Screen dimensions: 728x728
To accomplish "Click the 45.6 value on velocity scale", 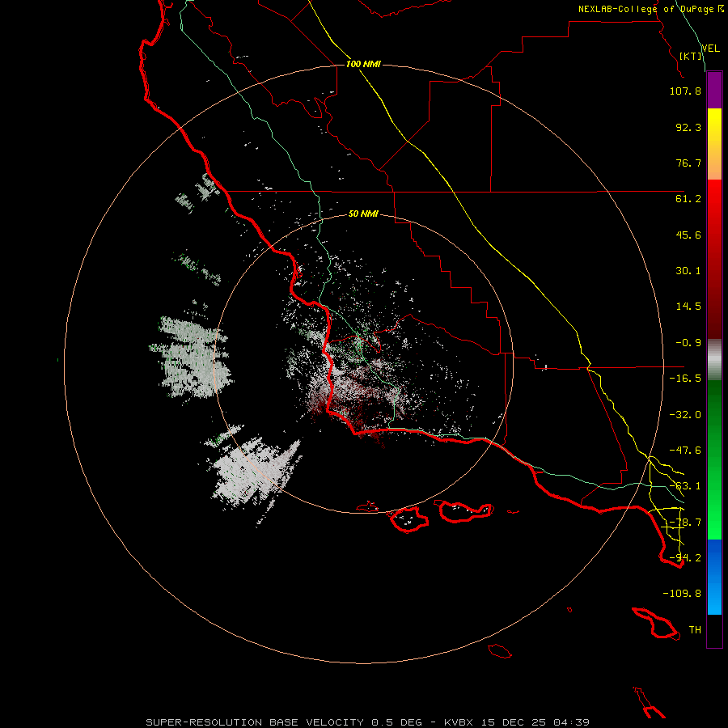I will pos(688,235).
